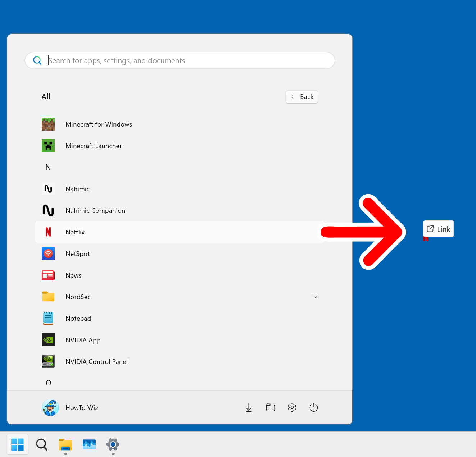Start Nahimic Companion
Screen dimensions: 476x457
click(95, 210)
